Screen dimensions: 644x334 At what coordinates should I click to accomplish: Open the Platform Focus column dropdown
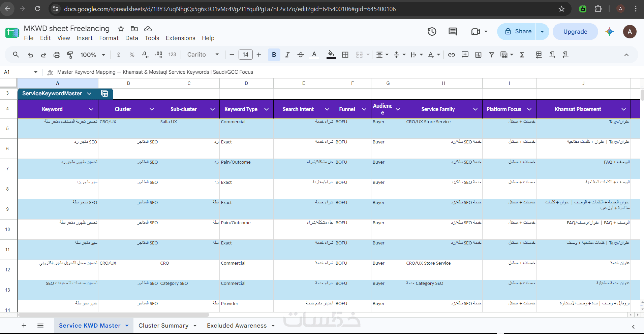529,109
